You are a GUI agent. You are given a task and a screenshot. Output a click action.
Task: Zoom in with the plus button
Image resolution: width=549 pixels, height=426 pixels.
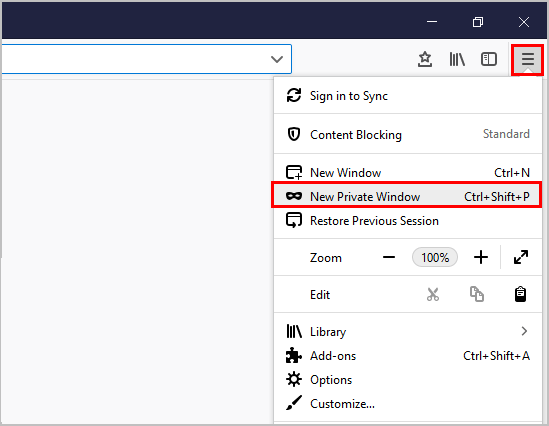click(481, 257)
